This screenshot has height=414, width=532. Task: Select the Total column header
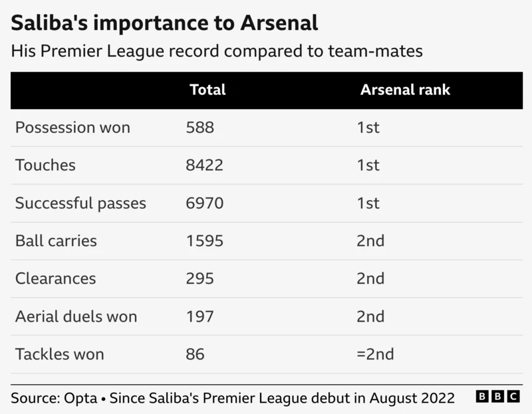(207, 90)
